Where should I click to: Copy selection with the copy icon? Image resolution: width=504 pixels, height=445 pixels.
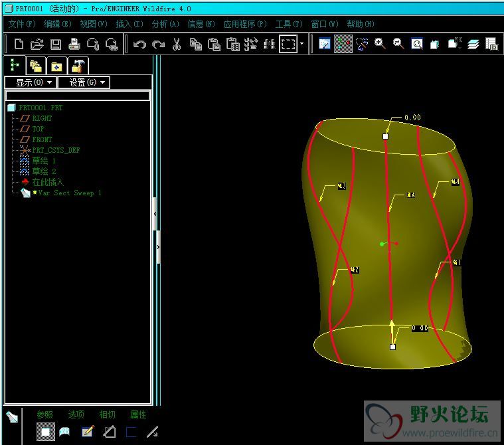(x=195, y=44)
